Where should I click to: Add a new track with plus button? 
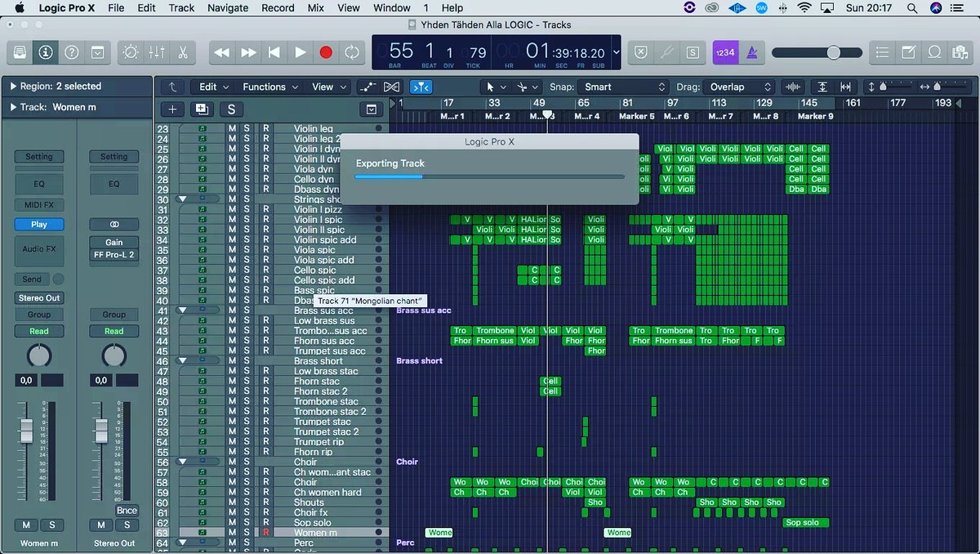click(x=171, y=109)
